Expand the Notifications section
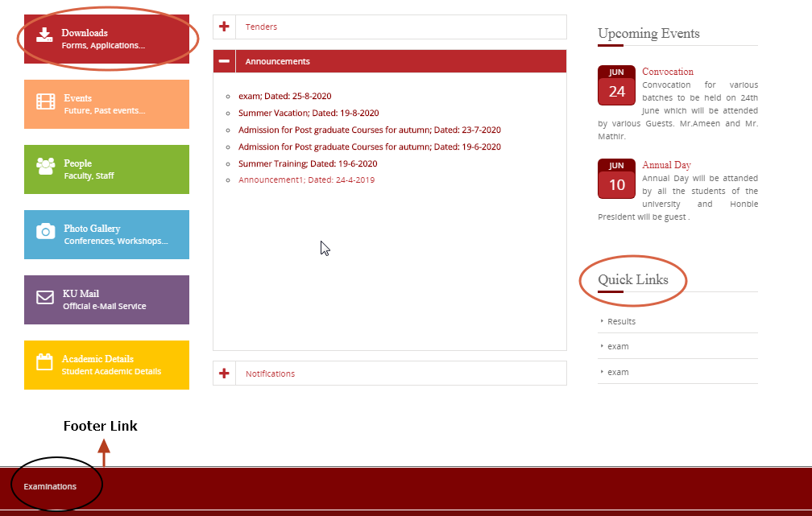Image resolution: width=812 pixels, height=516 pixels. 224,374
